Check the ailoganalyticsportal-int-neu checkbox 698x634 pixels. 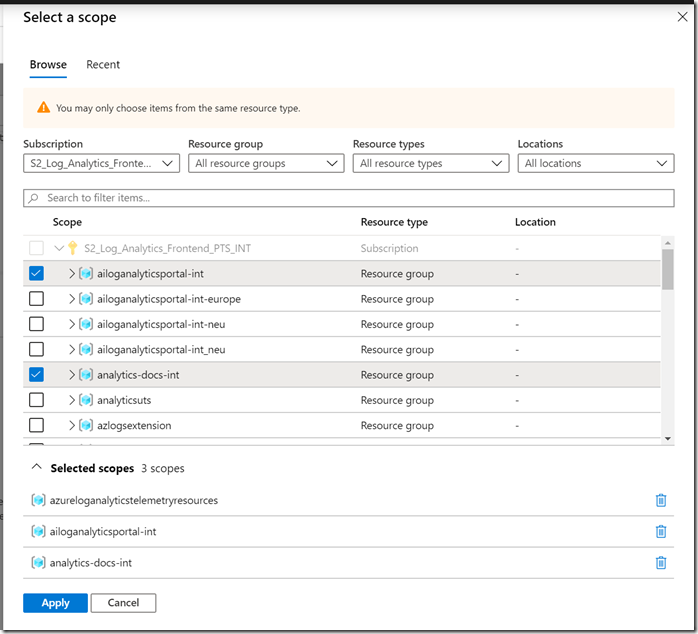click(37, 324)
